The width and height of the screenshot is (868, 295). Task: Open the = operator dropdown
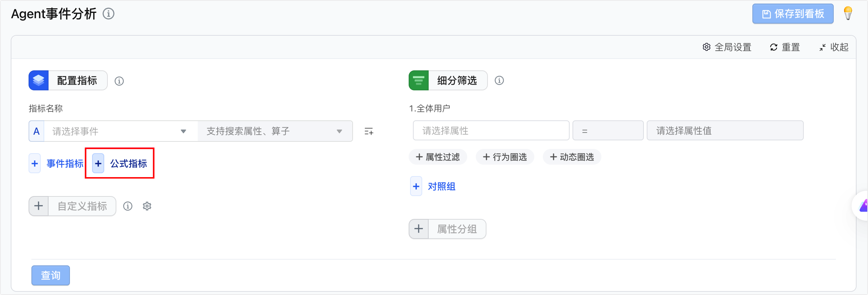click(x=608, y=130)
